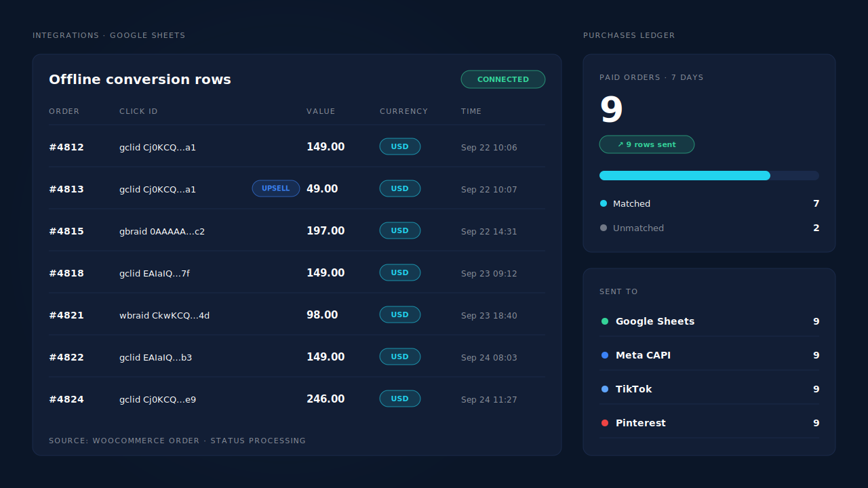868x488 pixels.
Task: Click the Matched legend label
Action: click(x=631, y=203)
